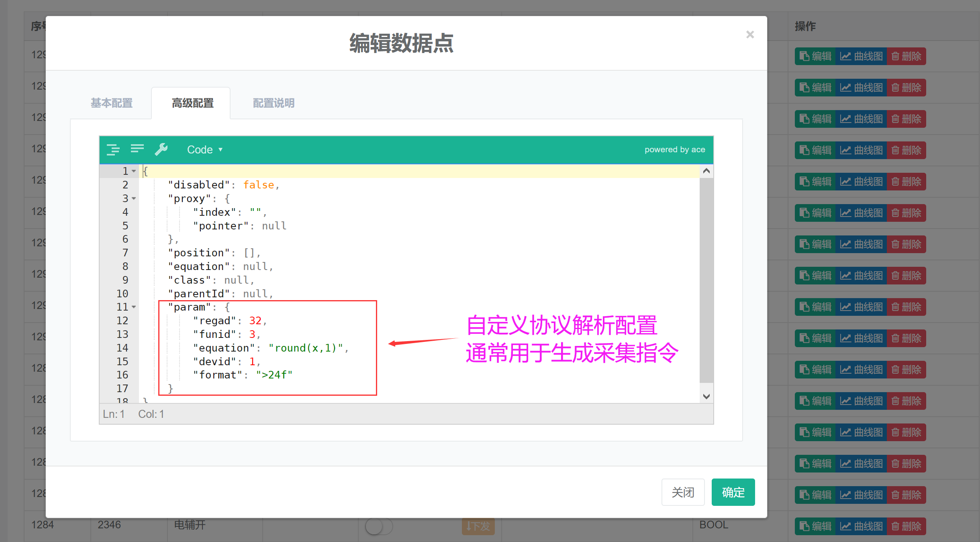Click the powered by ace link

[x=674, y=149]
